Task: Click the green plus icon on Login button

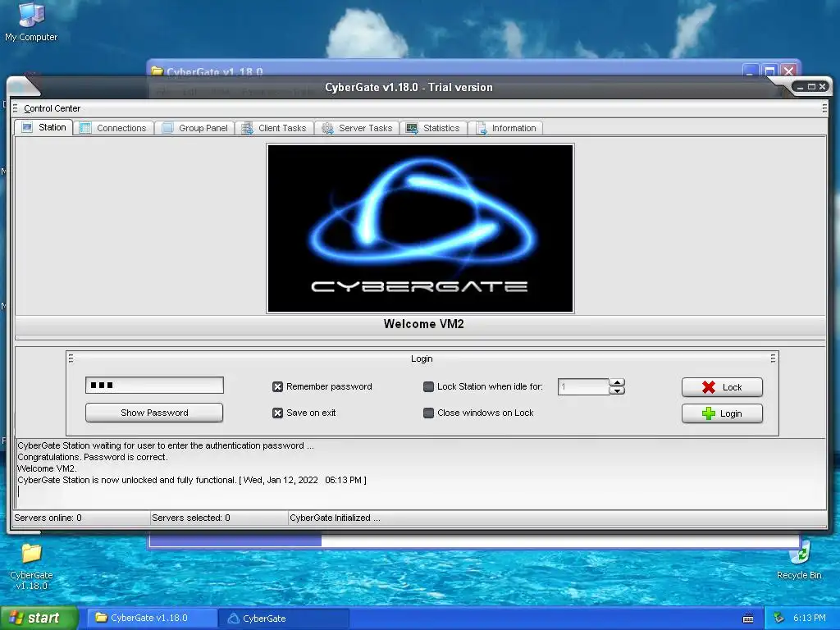Action: tap(709, 413)
